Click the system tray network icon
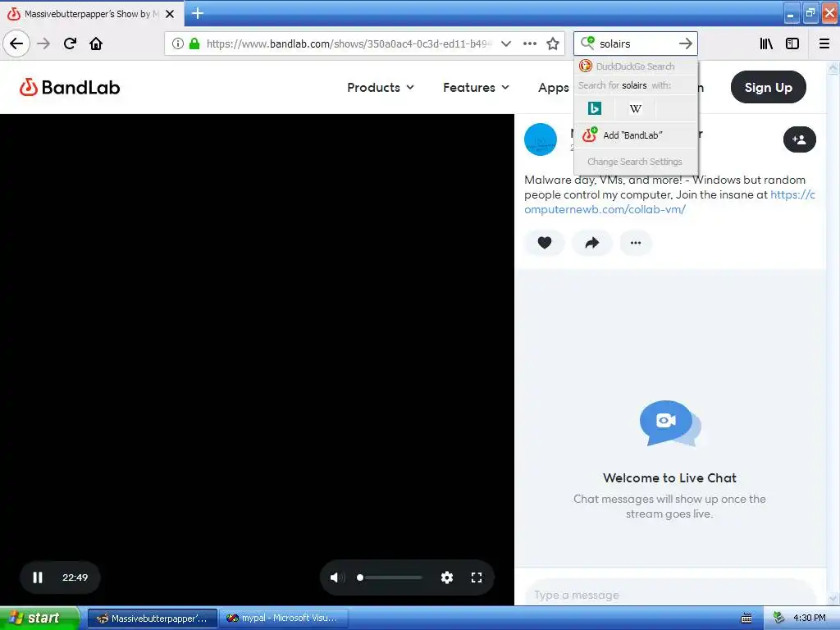 click(779, 618)
